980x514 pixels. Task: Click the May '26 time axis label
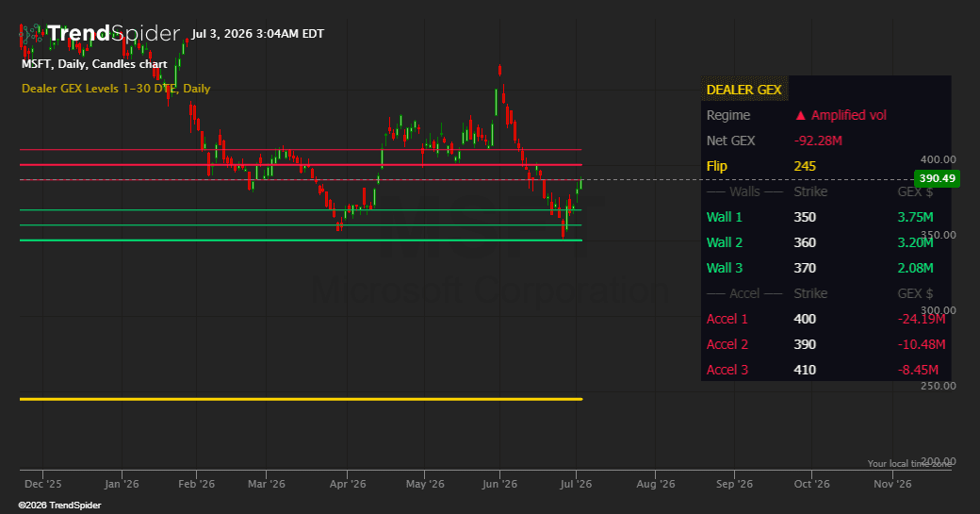425,484
